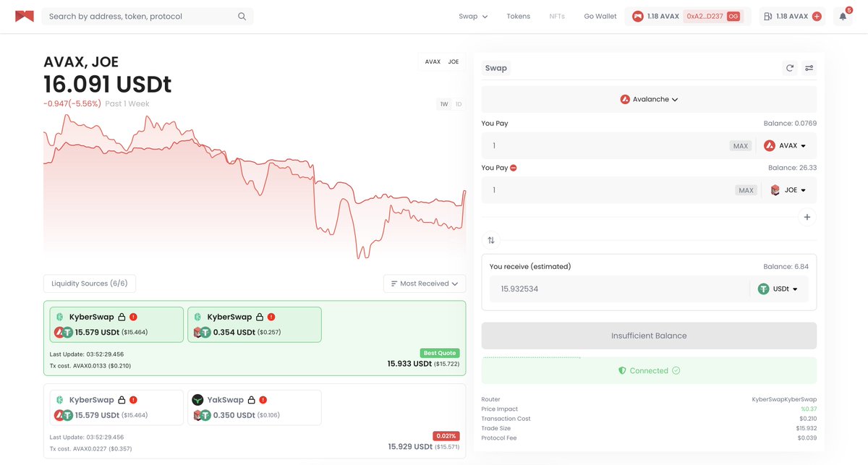868x465 pixels.
Task: Add another token with the plus button
Action: [807, 217]
